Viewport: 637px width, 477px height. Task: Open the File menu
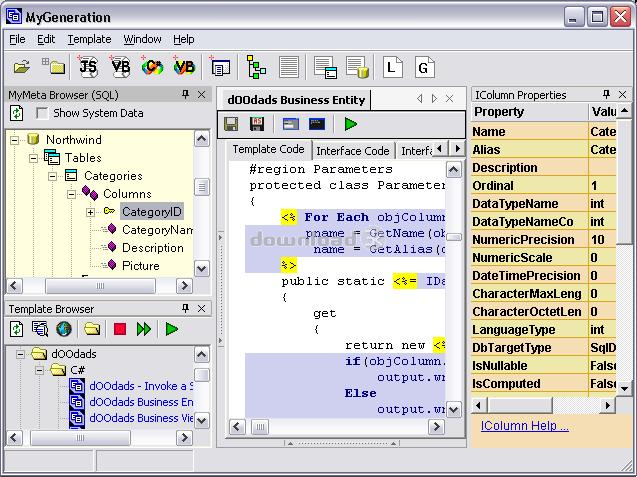pyautogui.click(x=17, y=39)
